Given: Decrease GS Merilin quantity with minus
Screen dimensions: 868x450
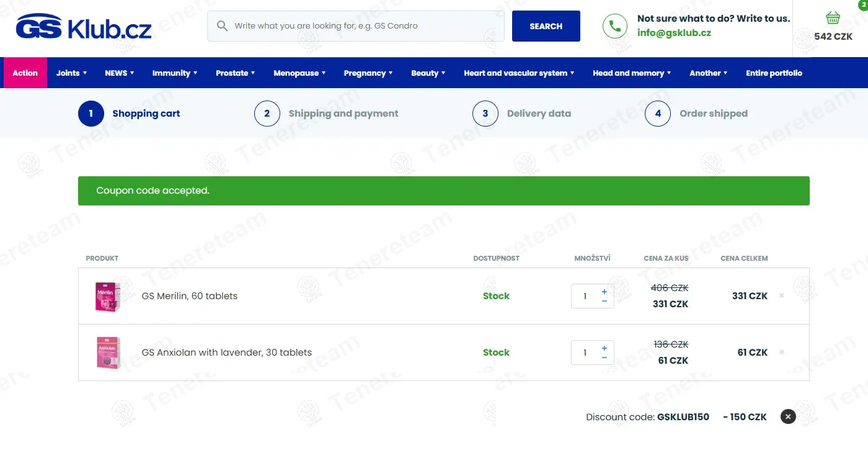Looking at the screenshot, I should [604, 301].
